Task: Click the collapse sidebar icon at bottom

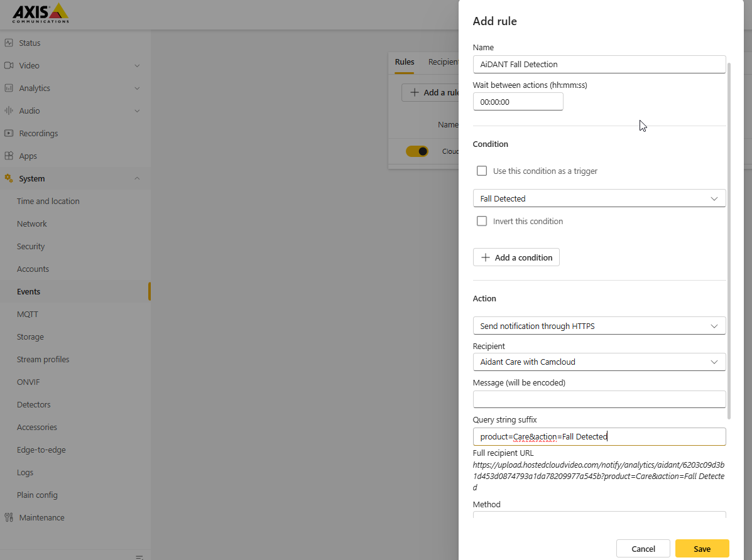Action: [139, 557]
